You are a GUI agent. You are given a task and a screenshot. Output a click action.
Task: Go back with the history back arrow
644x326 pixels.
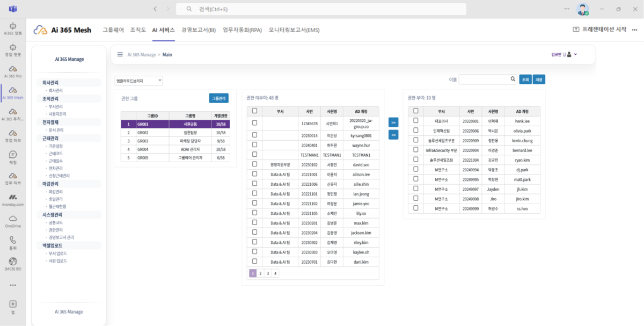155,9
